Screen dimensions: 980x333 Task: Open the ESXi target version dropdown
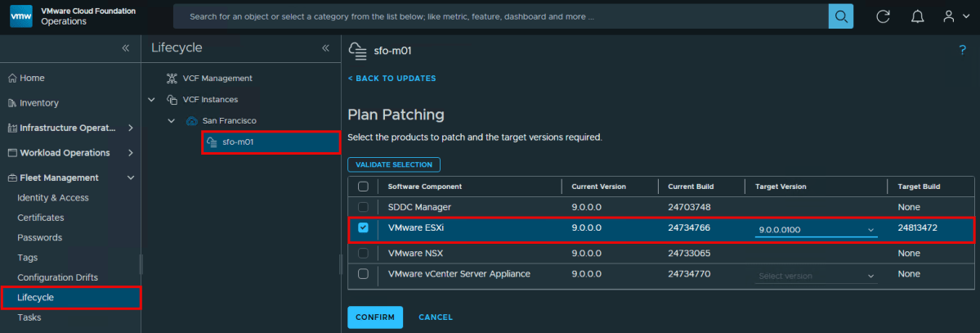pyautogui.click(x=816, y=230)
